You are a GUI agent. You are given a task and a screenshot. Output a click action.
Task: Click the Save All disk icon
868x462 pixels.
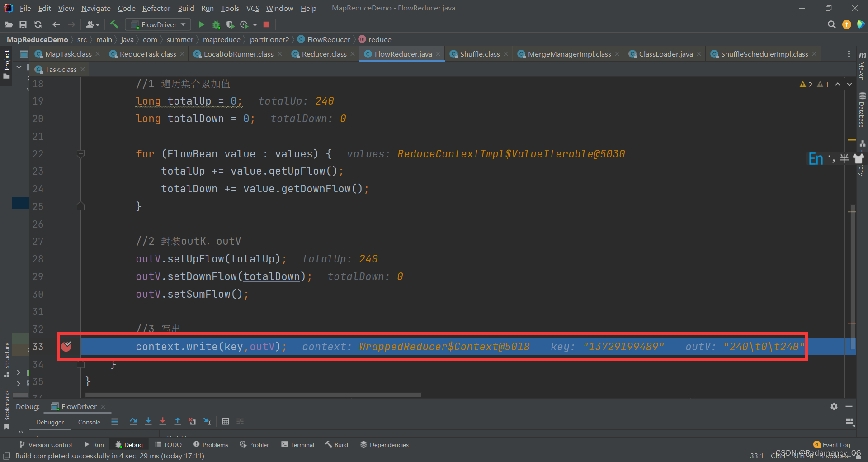(x=23, y=24)
